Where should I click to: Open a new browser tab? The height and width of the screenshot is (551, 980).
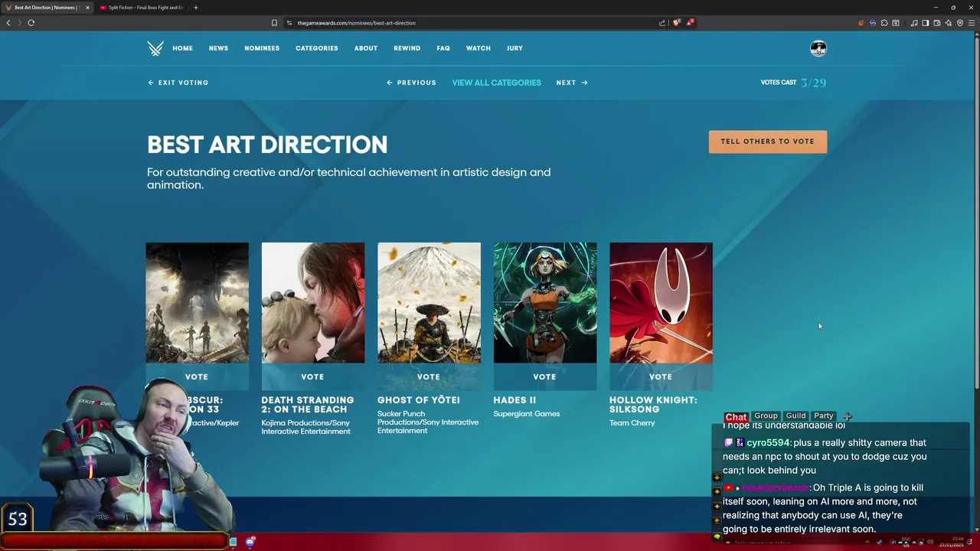click(x=195, y=8)
